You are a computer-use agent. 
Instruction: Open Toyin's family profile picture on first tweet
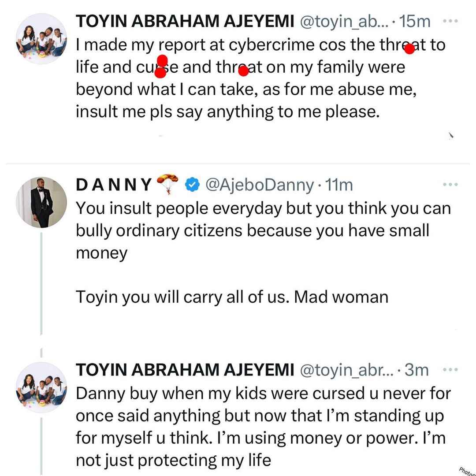pyautogui.click(x=41, y=38)
